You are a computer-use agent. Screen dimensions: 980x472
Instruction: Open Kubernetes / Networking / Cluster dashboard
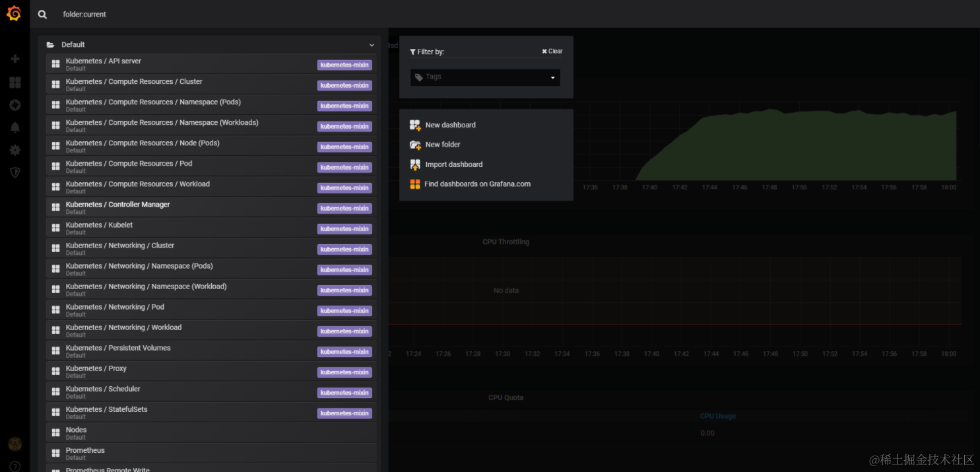coord(211,248)
